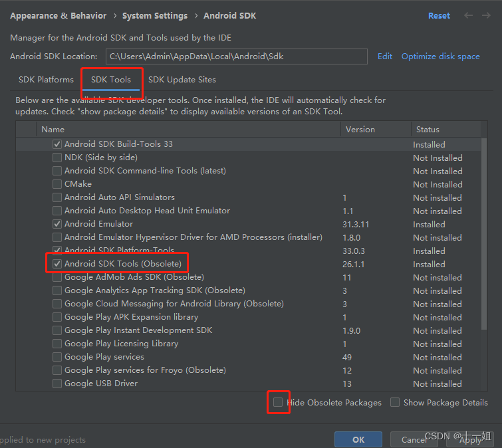Go back with the left arrow icon
Screen dimensions: 502x448
pos(468,15)
